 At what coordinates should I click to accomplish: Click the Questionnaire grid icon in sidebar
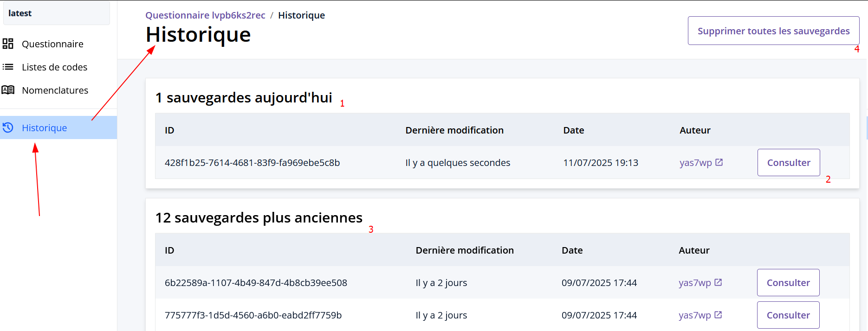click(x=8, y=44)
